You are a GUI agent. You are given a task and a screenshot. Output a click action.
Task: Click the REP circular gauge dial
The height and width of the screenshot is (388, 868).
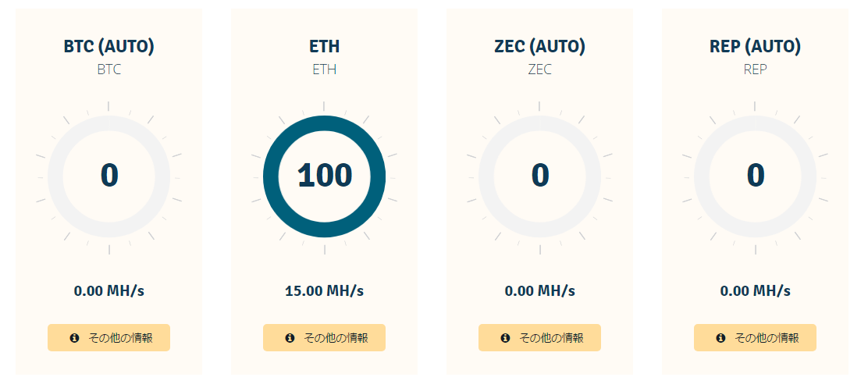(x=756, y=176)
